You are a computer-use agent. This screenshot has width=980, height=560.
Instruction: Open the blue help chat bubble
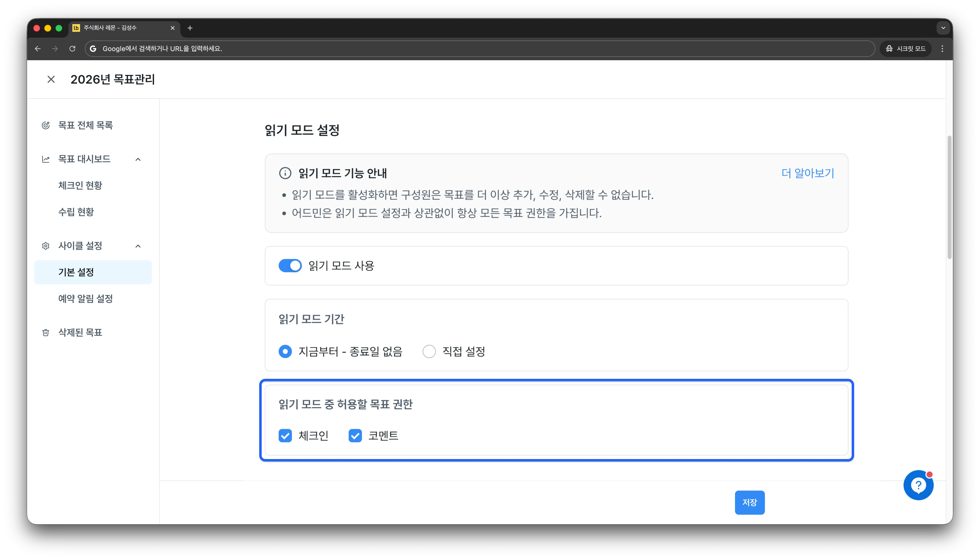pyautogui.click(x=919, y=485)
